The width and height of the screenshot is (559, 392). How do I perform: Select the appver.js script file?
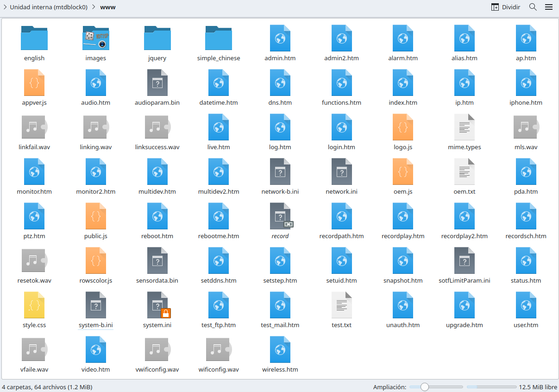[x=34, y=82]
